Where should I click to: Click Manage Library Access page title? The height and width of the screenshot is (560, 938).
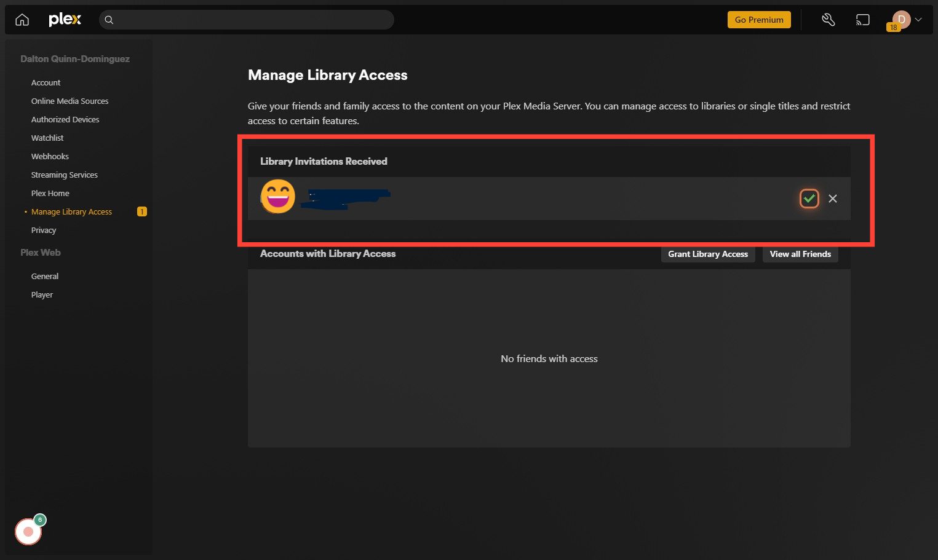click(328, 75)
